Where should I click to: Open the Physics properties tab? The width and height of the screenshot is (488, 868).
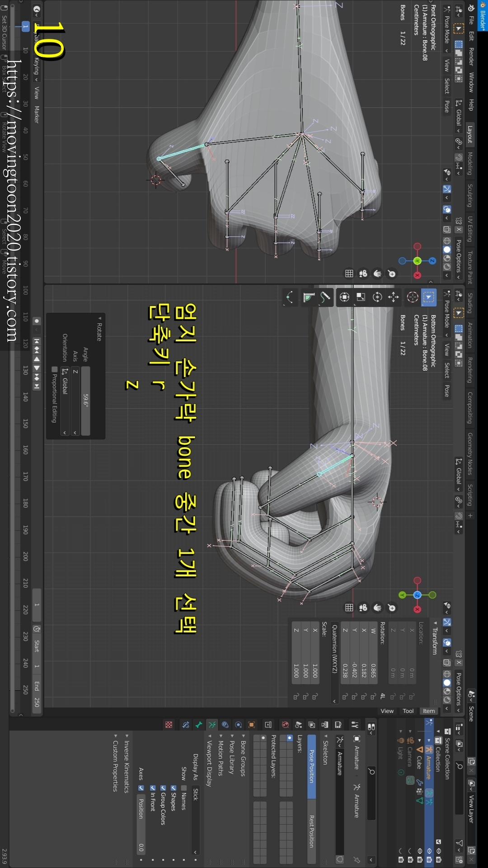tap(238, 725)
